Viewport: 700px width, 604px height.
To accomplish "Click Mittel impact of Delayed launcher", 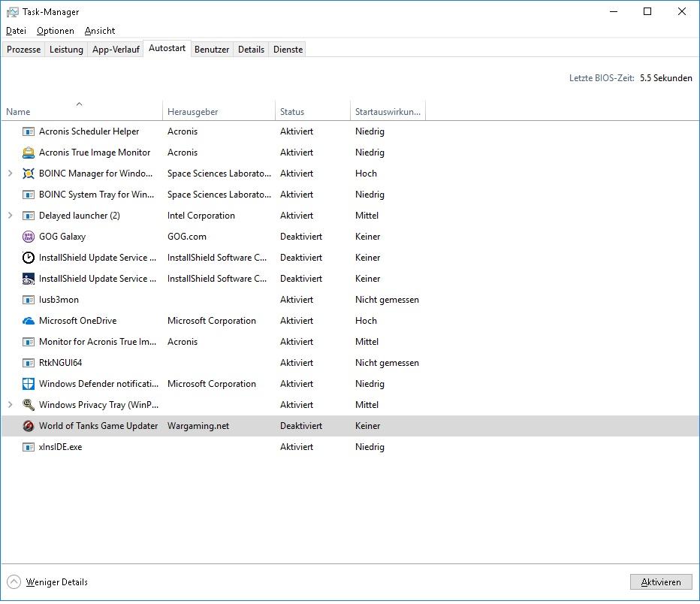I will coord(367,216).
